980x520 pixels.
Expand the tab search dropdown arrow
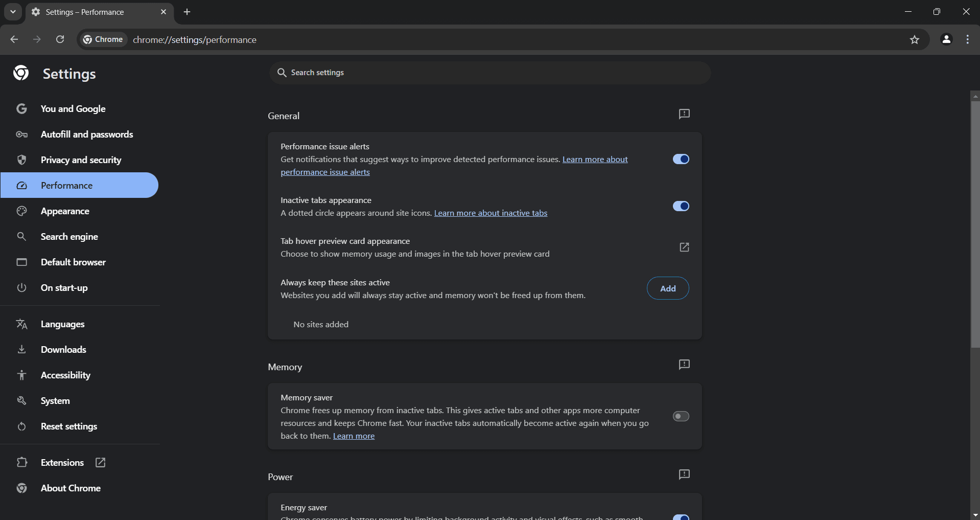coord(13,12)
